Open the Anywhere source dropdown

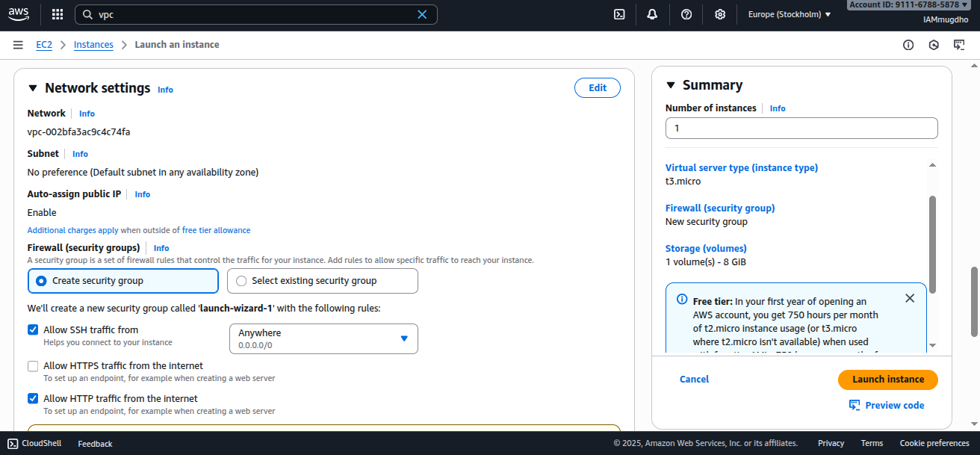click(323, 338)
